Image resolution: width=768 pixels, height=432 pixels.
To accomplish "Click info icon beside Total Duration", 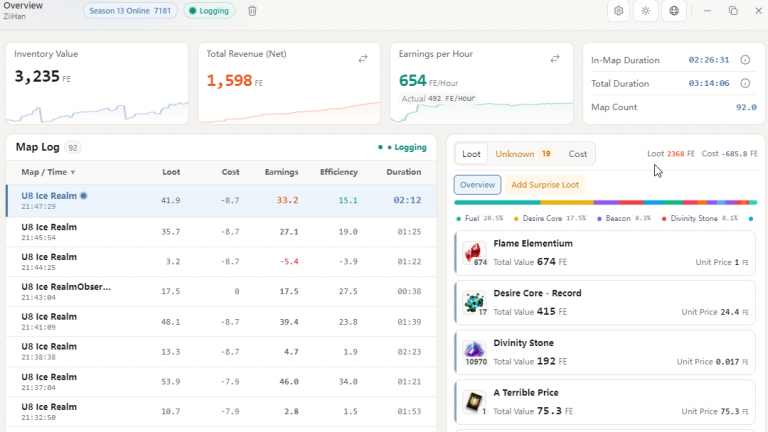I will pyautogui.click(x=745, y=83).
